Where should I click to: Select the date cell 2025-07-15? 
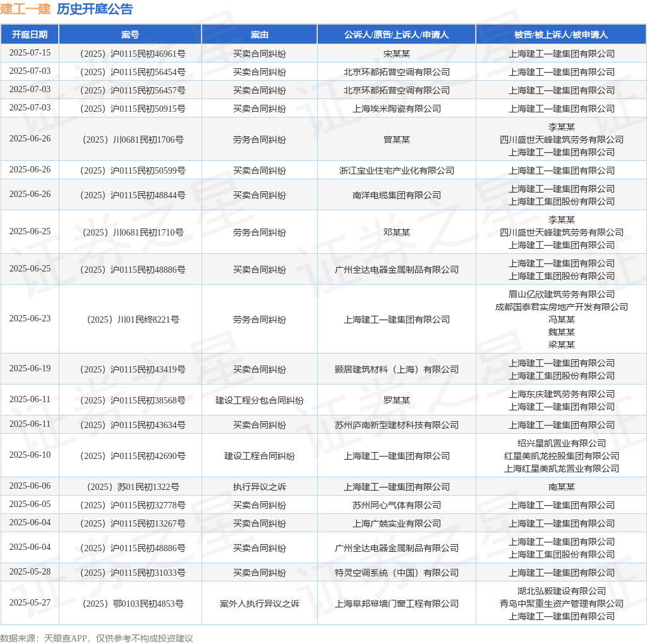coord(30,53)
